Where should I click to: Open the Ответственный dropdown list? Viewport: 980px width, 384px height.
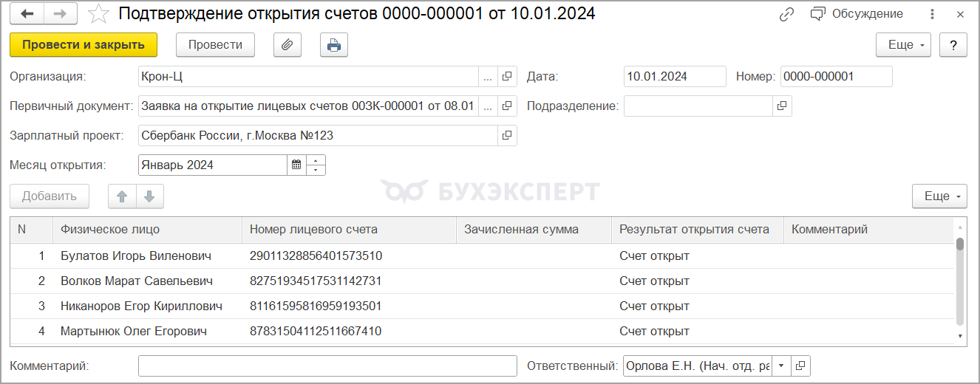[781, 366]
